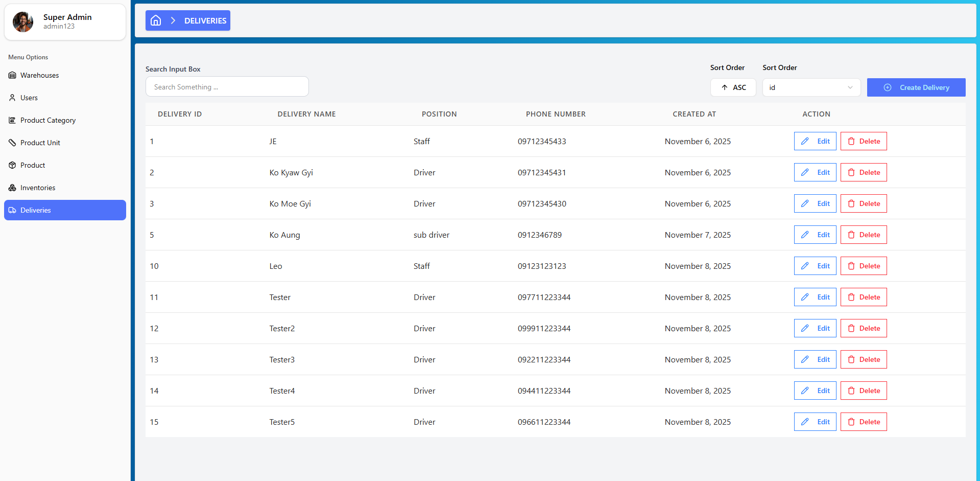Delete the Ko Aung delivery
This screenshot has height=481, width=980.
pyautogui.click(x=864, y=235)
